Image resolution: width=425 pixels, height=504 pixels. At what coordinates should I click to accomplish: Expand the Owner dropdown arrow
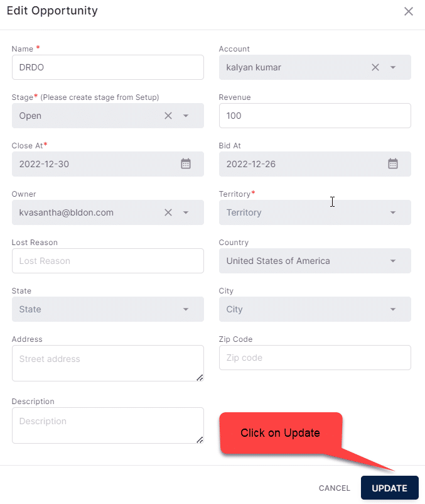tap(186, 212)
